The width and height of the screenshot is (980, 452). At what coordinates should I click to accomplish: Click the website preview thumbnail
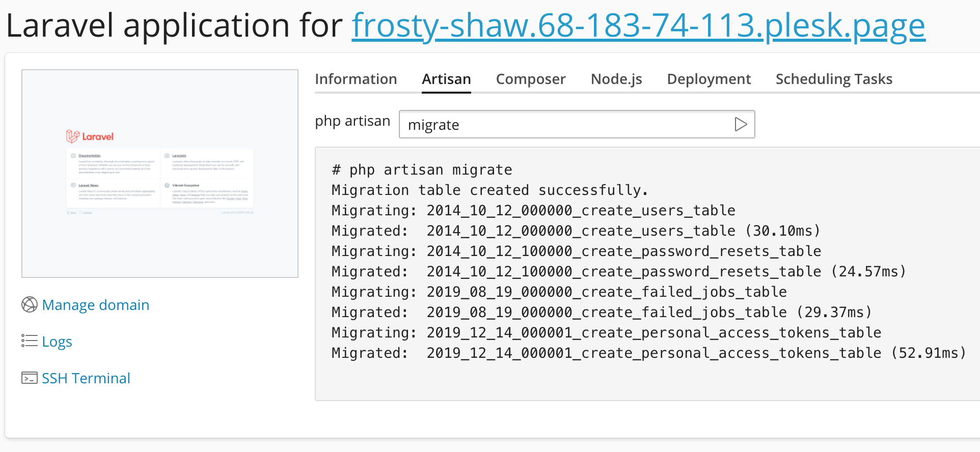click(x=160, y=174)
